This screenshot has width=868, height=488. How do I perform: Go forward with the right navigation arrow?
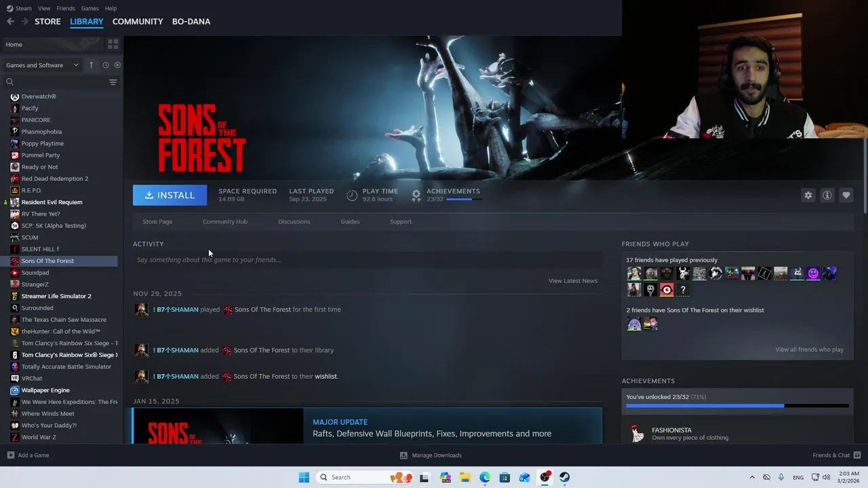(x=24, y=22)
